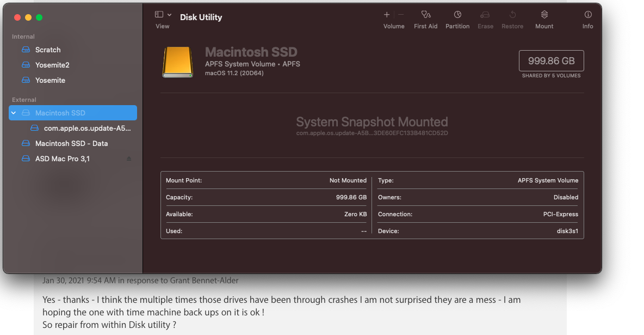Click the large yellow Macintosh SSD drive icon
The height and width of the screenshot is (335, 644).
[x=177, y=62]
